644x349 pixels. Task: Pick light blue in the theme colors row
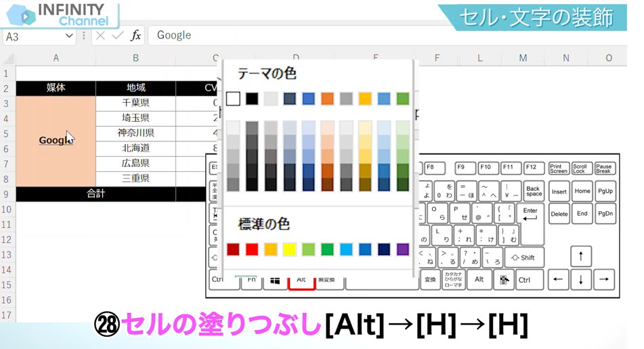click(x=384, y=99)
